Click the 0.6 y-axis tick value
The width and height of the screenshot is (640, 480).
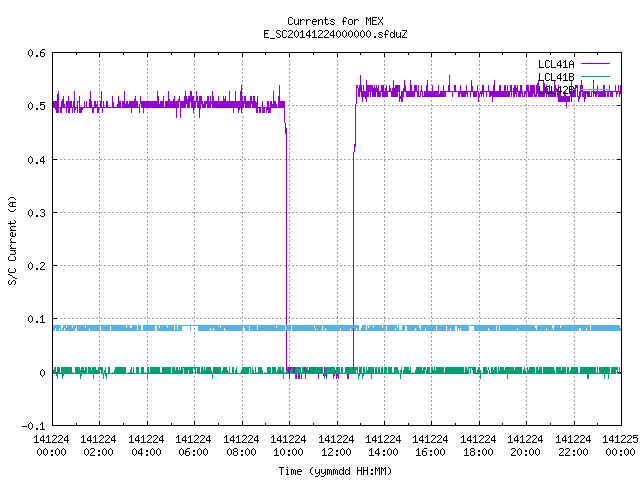(x=36, y=53)
